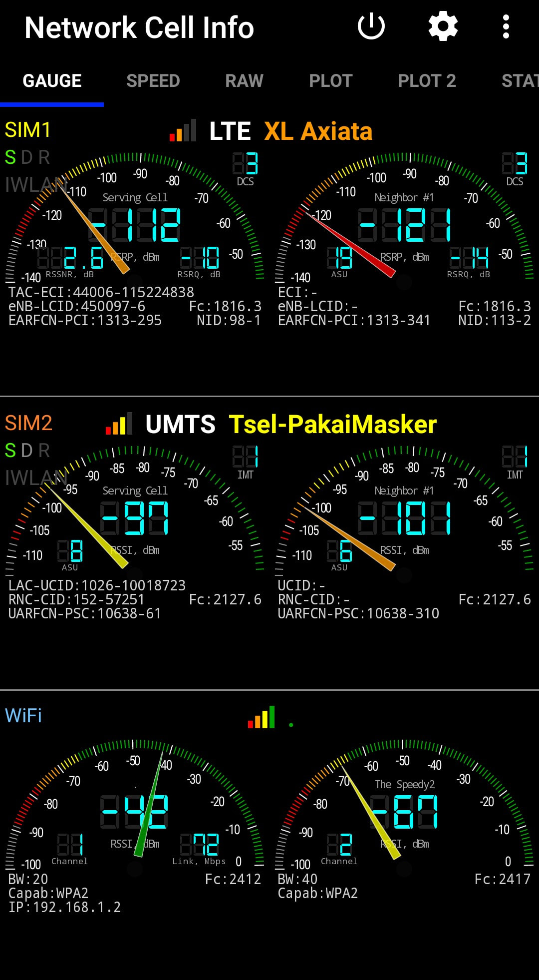Tap the LAC-UCID:1026-10018723 line
The image size is (539, 980).
pos(97,585)
